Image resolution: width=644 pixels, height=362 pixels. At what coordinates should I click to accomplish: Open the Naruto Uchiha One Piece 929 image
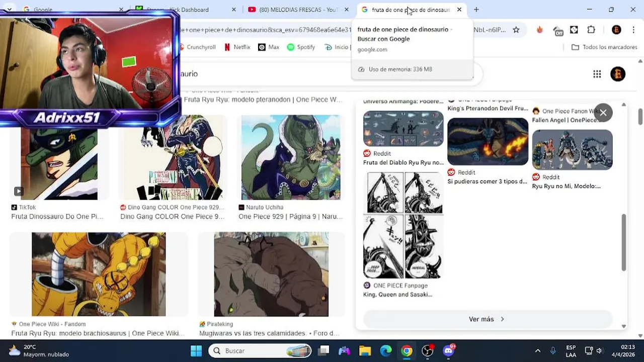pyautogui.click(x=291, y=157)
